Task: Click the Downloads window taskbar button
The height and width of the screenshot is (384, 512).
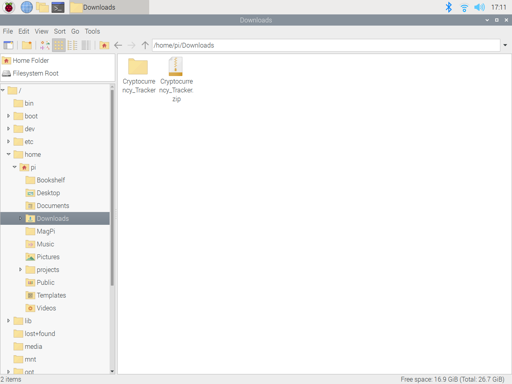Action: 109,7
